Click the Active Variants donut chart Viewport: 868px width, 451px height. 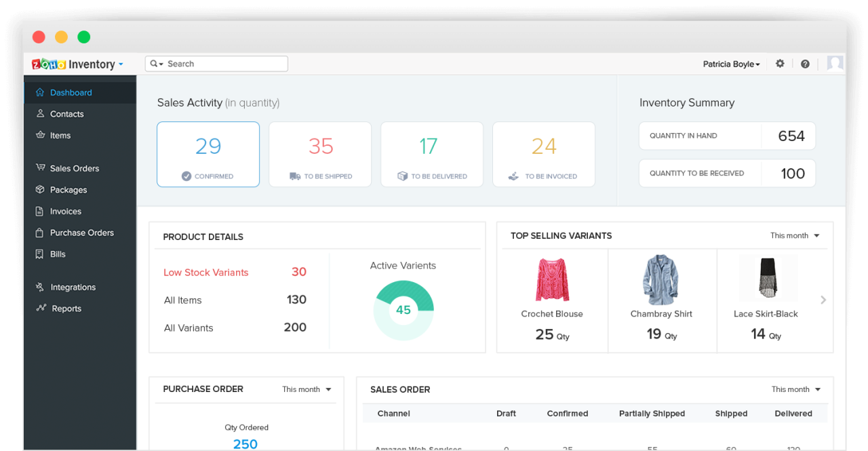point(403,309)
